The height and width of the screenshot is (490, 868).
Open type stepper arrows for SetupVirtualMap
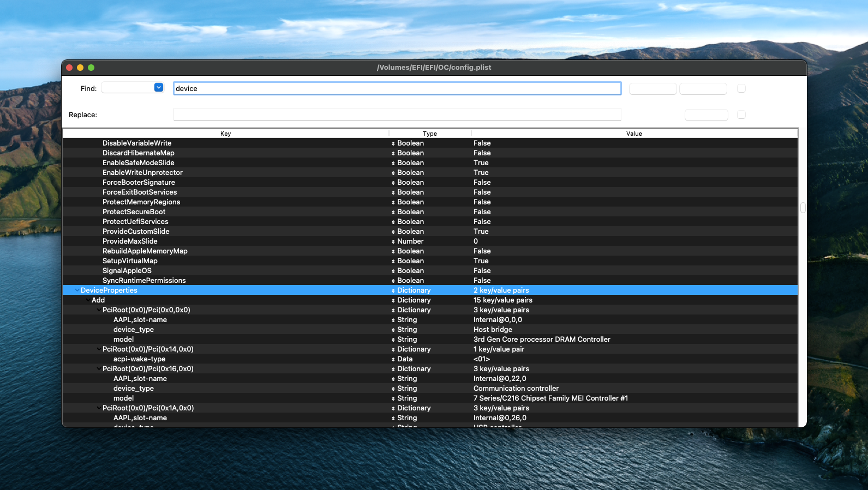(393, 261)
